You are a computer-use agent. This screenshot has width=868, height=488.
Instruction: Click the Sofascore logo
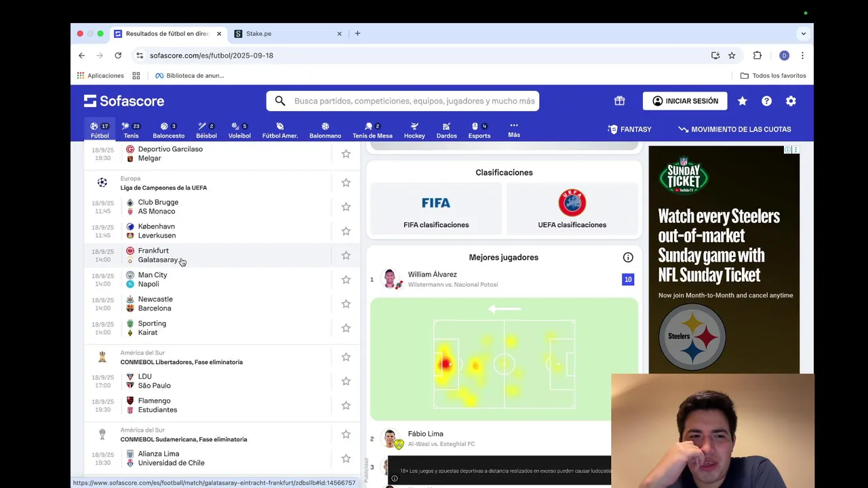coord(124,101)
